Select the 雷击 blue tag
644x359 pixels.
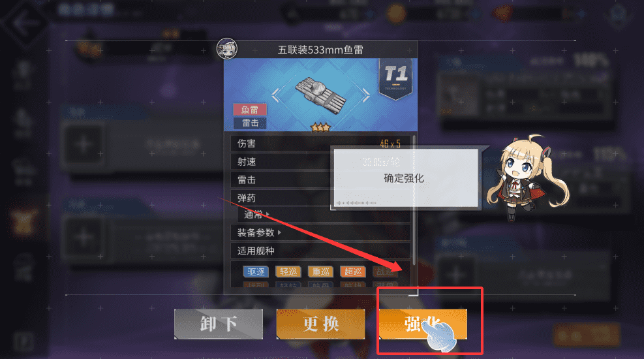click(x=250, y=123)
